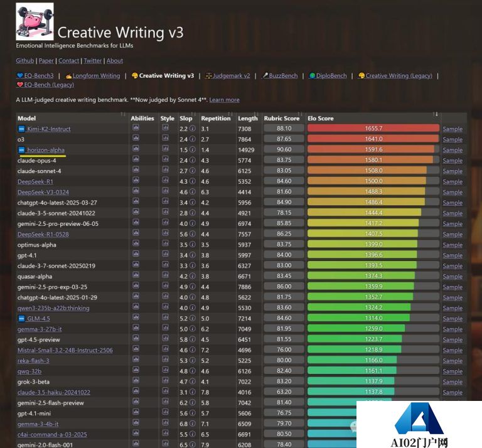
Task: Click model name gpt-4.1-mini
Action: [x=34, y=413]
